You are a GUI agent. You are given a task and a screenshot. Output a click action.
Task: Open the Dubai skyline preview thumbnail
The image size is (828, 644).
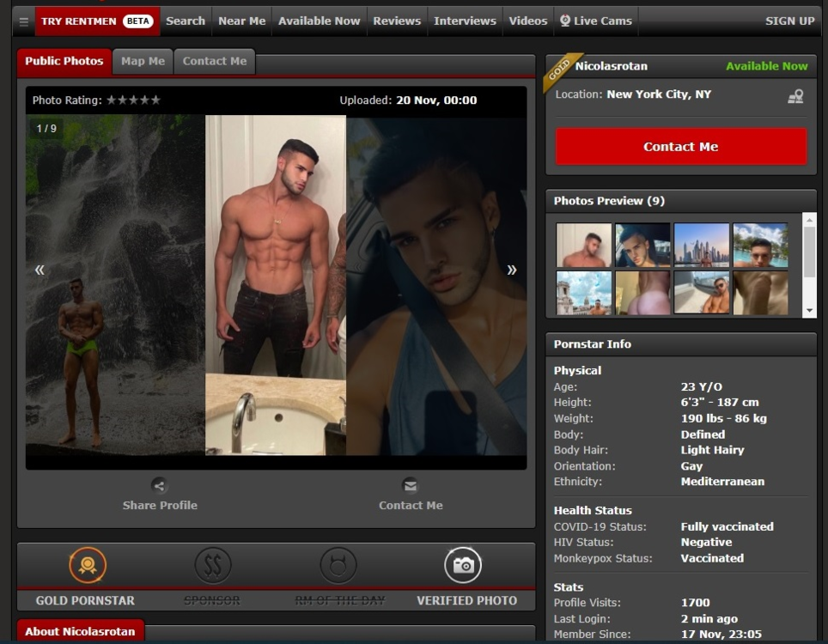pyautogui.click(x=701, y=245)
